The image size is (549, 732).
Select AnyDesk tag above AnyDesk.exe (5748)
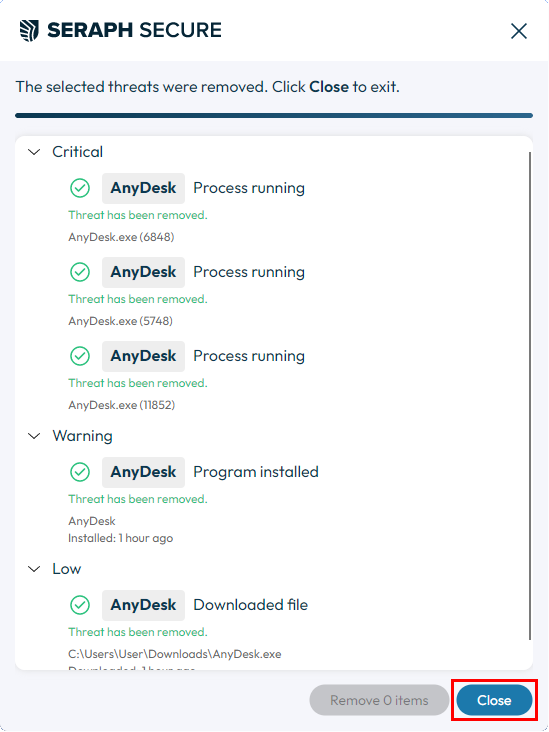(143, 272)
